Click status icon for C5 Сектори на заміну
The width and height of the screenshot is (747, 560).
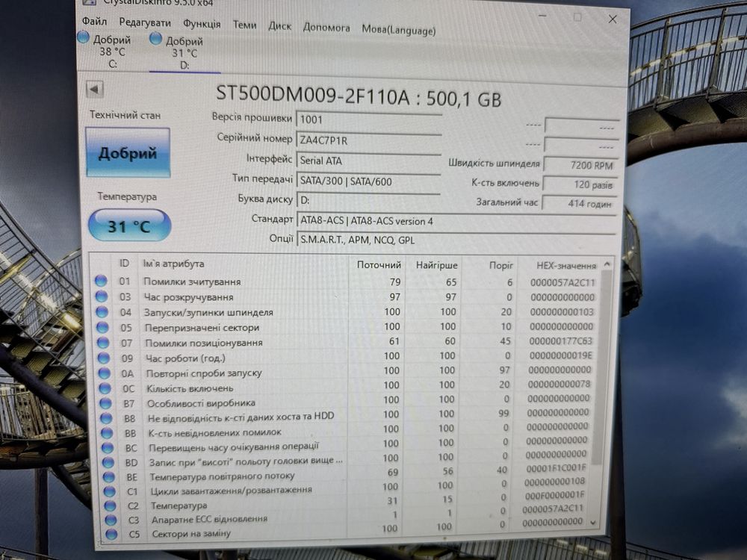point(111,534)
